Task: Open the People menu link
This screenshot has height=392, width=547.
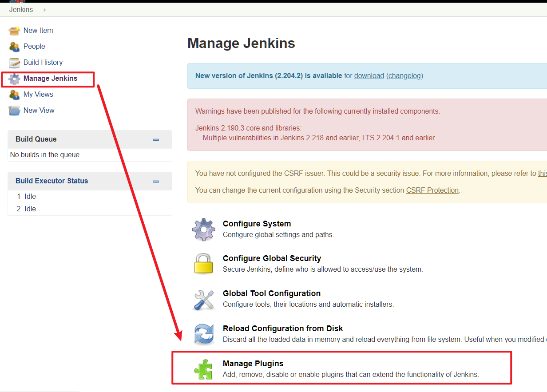Action: [x=34, y=46]
